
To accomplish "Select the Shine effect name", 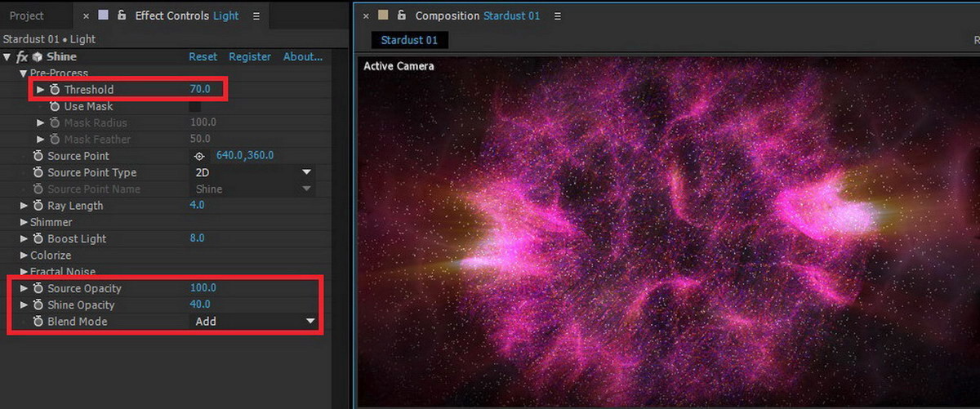I will [62, 57].
